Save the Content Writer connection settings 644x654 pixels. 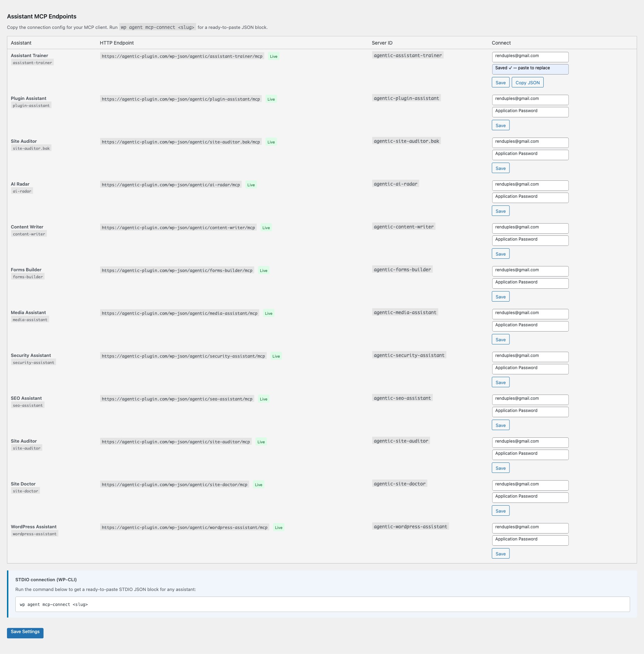click(500, 254)
